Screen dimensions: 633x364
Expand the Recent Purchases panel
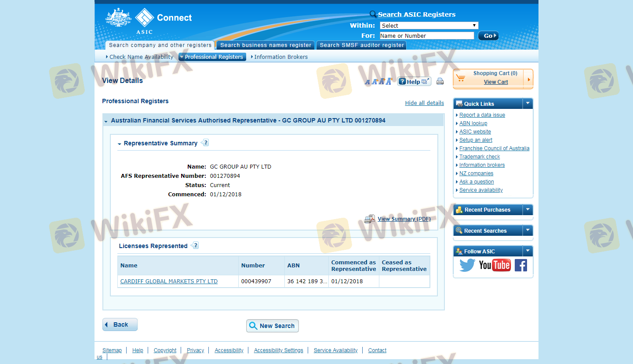click(x=527, y=210)
